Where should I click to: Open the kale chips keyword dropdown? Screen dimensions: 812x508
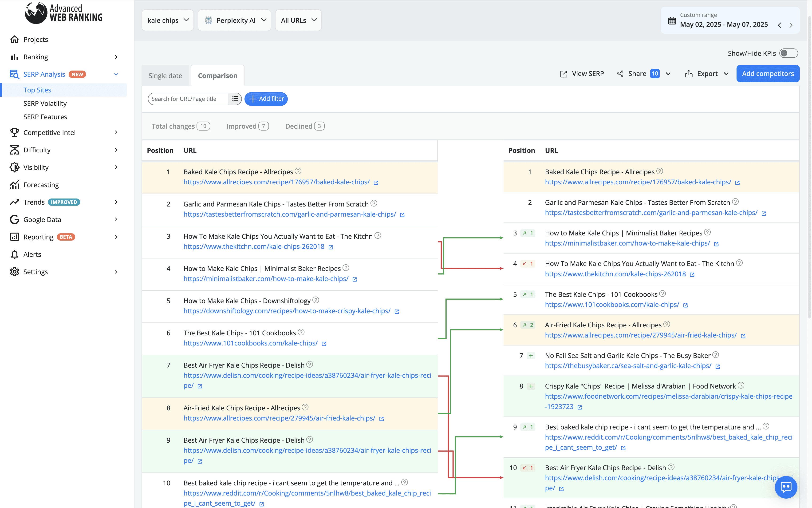pos(168,20)
